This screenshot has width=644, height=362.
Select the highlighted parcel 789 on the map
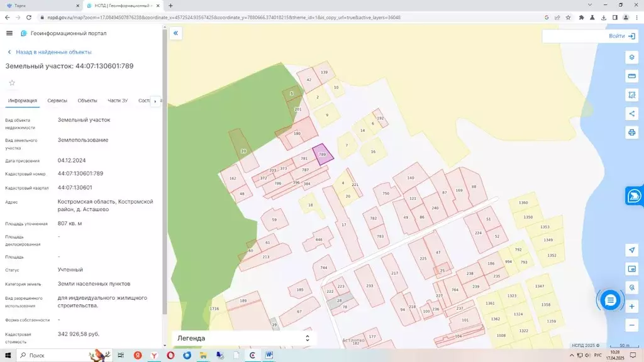coord(323,155)
